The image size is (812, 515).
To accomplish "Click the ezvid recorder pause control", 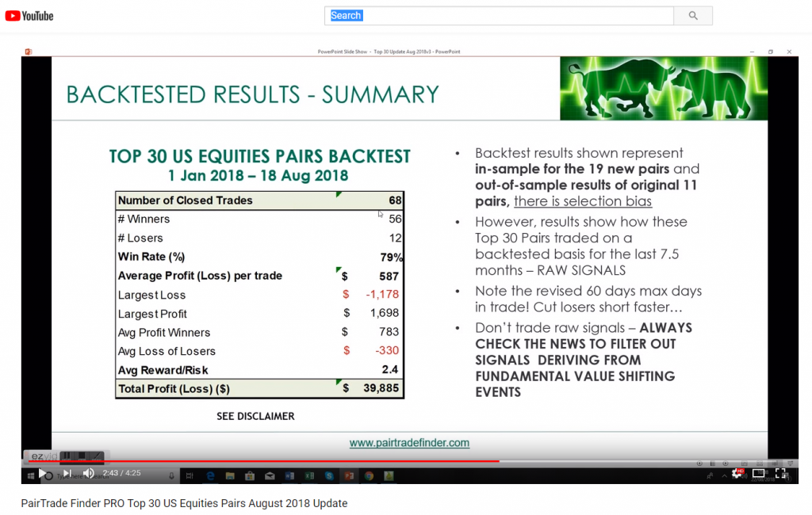I will (x=67, y=456).
